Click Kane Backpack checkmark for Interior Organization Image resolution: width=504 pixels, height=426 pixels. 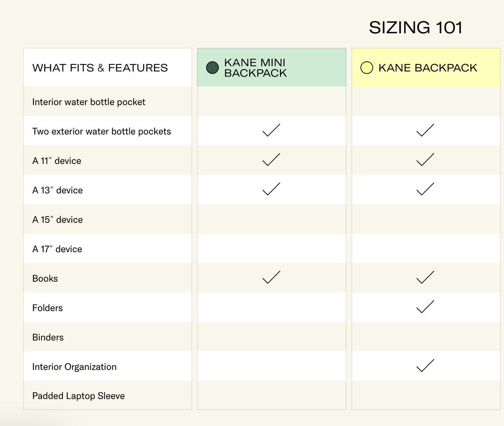pyautogui.click(x=425, y=366)
